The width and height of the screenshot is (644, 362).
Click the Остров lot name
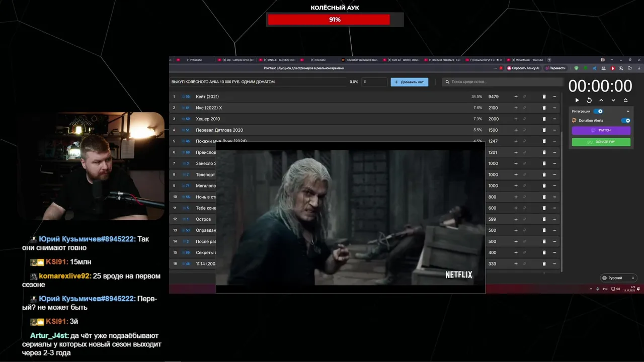pos(203,219)
